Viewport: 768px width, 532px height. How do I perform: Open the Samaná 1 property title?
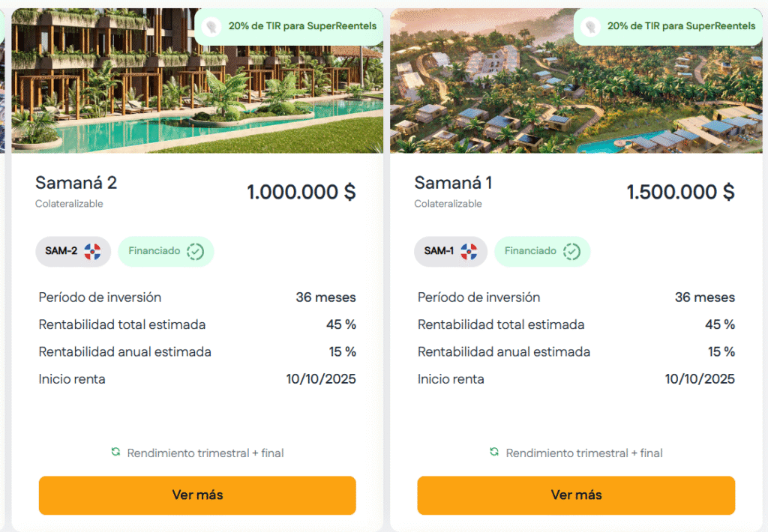point(453,183)
